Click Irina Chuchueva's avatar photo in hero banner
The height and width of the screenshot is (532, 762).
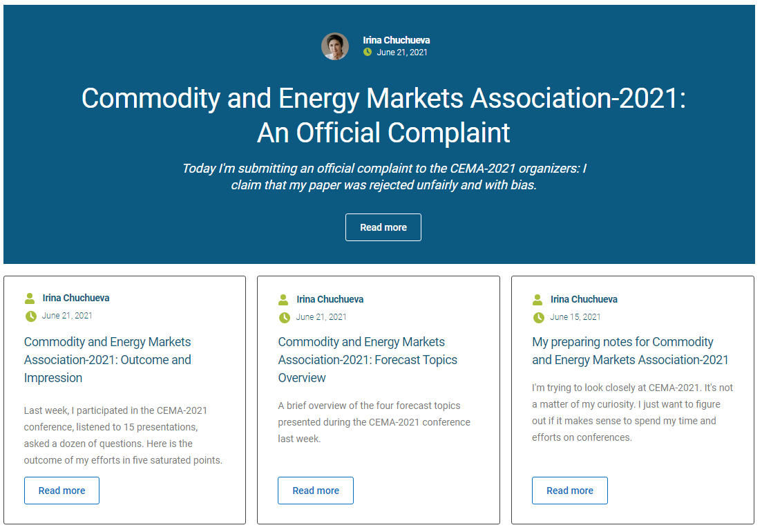pos(335,46)
